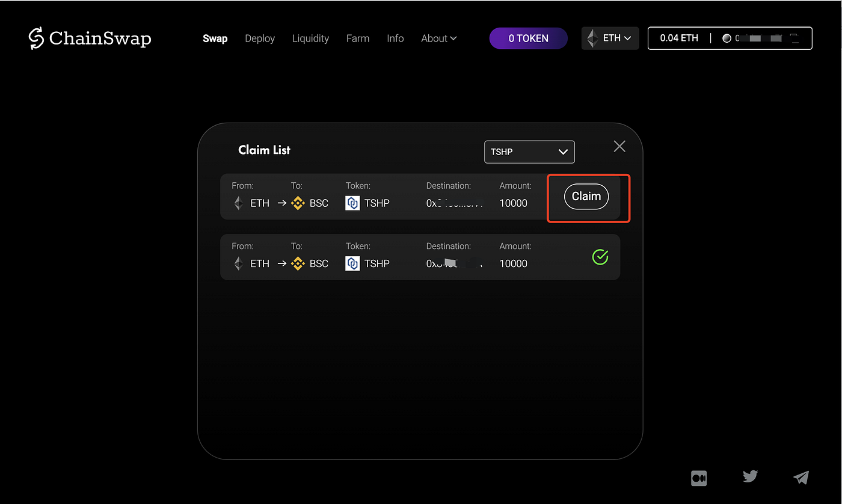The height and width of the screenshot is (504, 842).
Task: Close the Claim List dialog
Action: click(x=619, y=146)
